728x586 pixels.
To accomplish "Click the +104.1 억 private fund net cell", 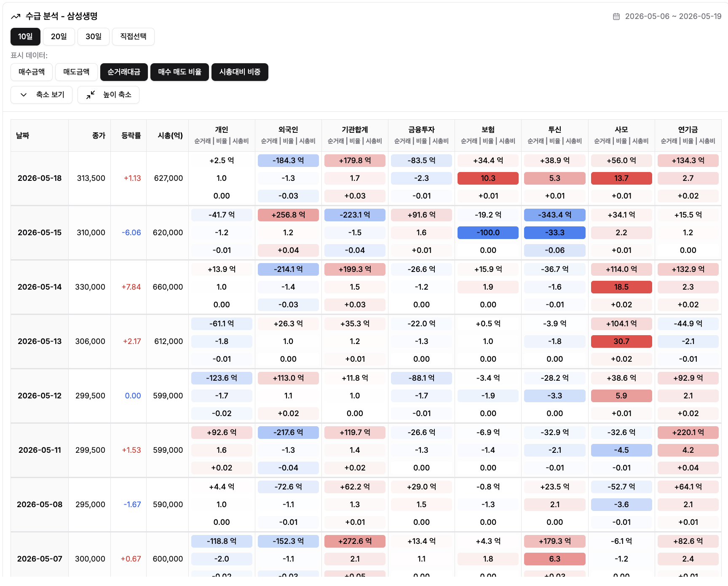I will pos(621,324).
